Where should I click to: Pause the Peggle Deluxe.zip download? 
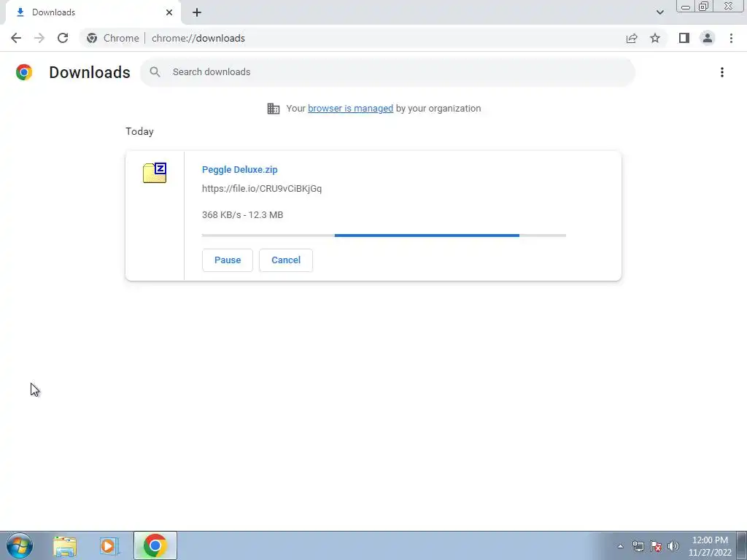pyautogui.click(x=228, y=260)
